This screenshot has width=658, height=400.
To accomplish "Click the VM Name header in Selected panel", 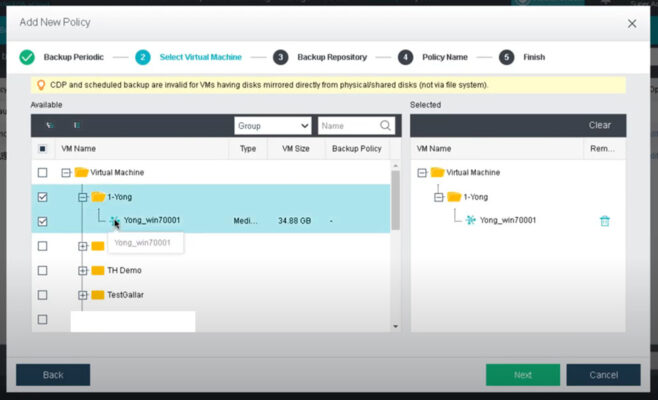I will [434, 149].
